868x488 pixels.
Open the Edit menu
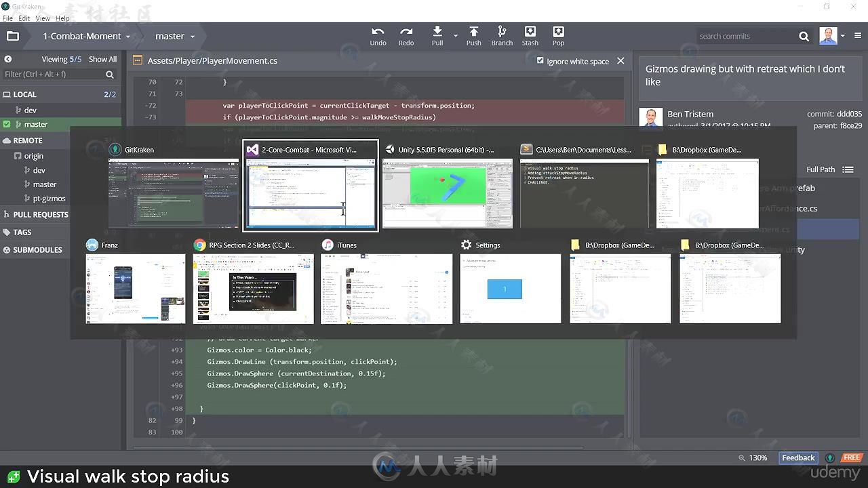tap(24, 18)
